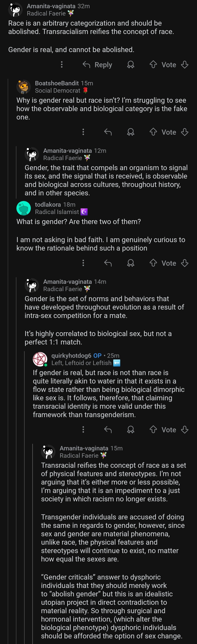Reply to Amanita-vaginata's top comment

[97, 65]
